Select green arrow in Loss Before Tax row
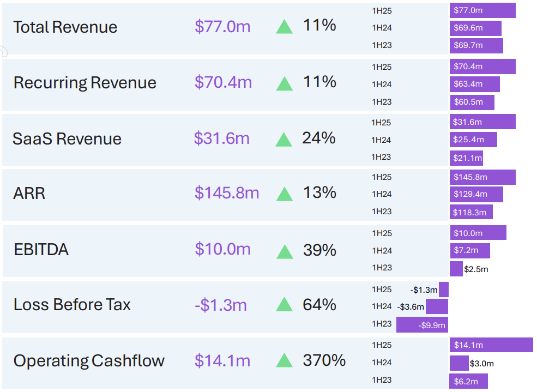Image resolution: width=537 pixels, height=392 pixels. (284, 305)
